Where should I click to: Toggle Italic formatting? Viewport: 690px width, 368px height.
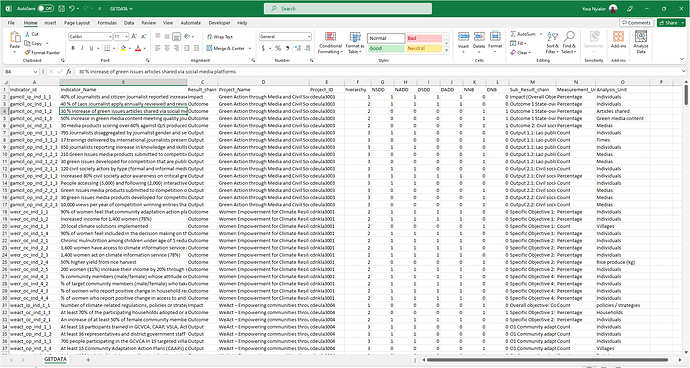pyautogui.click(x=82, y=48)
